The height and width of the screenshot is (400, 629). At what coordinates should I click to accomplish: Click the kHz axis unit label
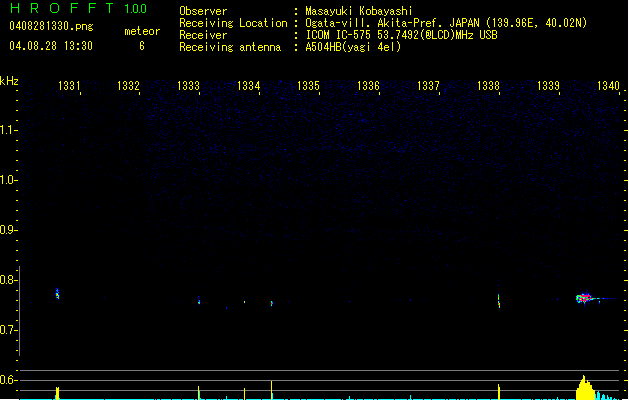click(x=9, y=81)
